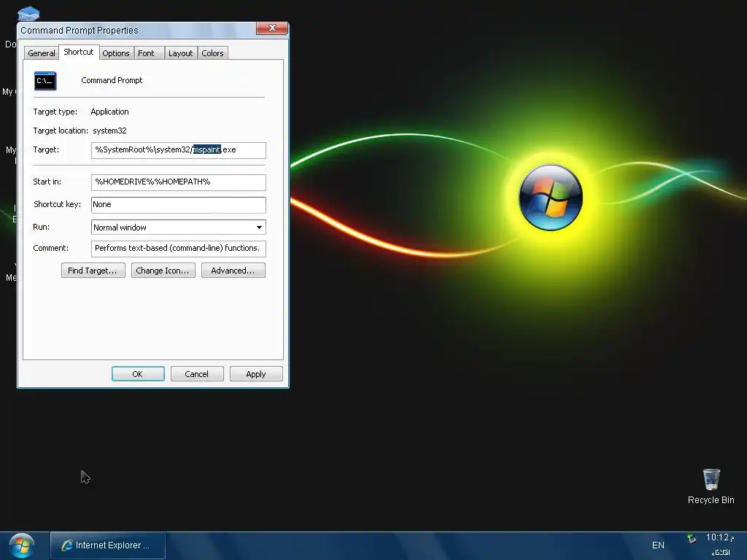
Task: Cancel the properties dialog
Action: pos(197,374)
